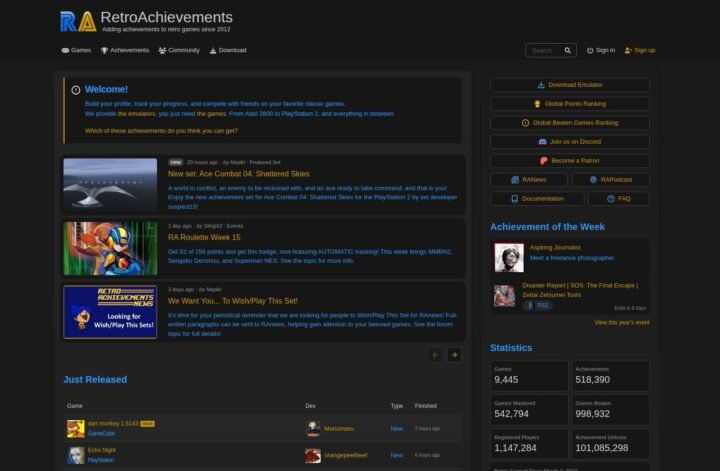Open the Documentation button
The width and height of the screenshot is (720, 471).
point(537,199)
